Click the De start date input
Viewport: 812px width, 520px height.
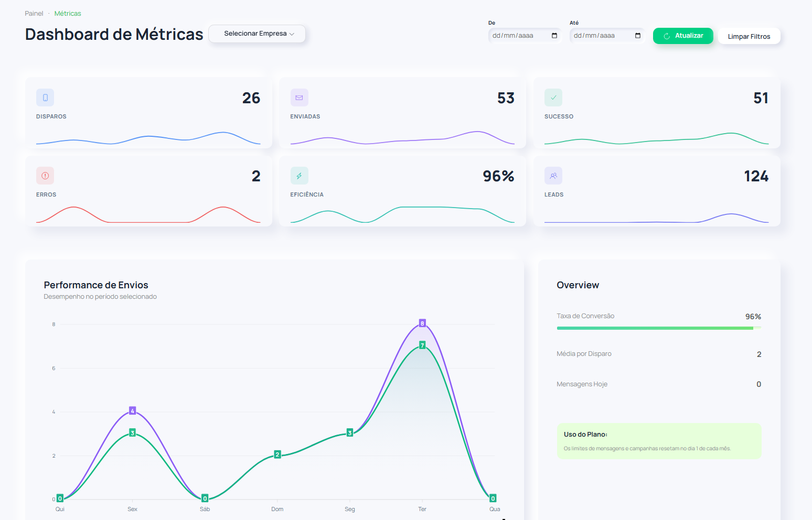coord(517,36)
